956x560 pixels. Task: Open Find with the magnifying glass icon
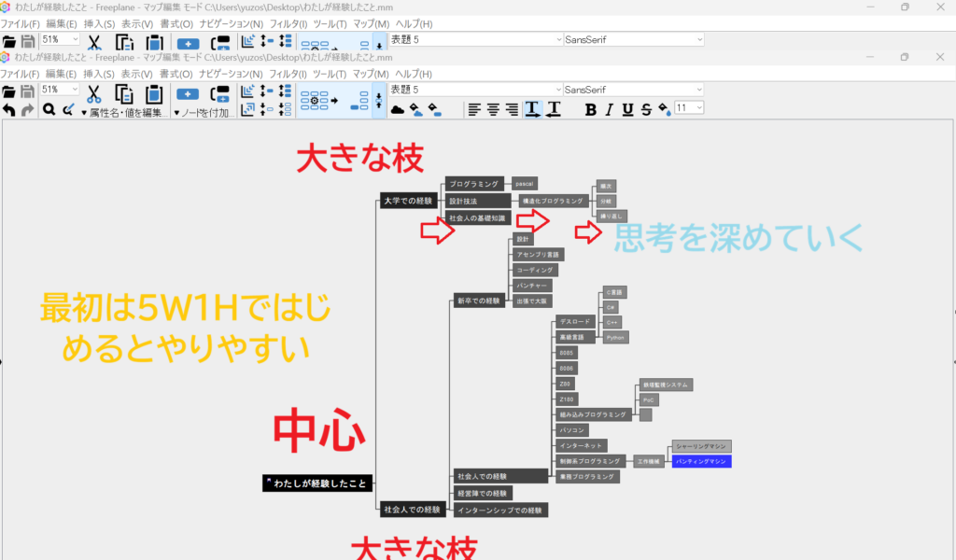point(49,109)
